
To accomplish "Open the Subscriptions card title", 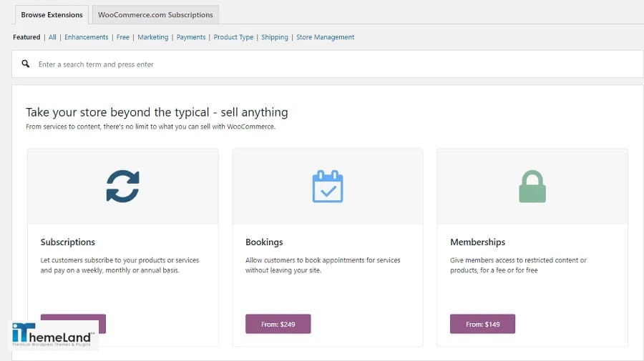I will tap(68, 242).
